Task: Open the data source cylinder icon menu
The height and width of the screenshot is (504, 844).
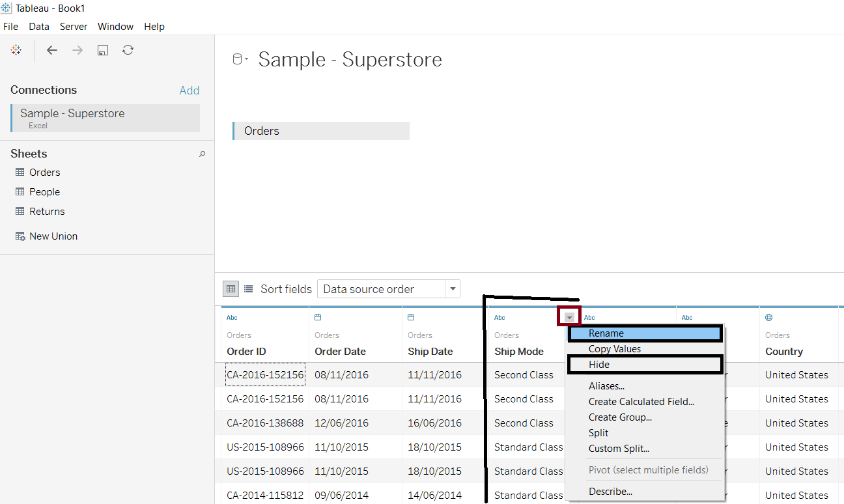Action: (x=239, y=59)
